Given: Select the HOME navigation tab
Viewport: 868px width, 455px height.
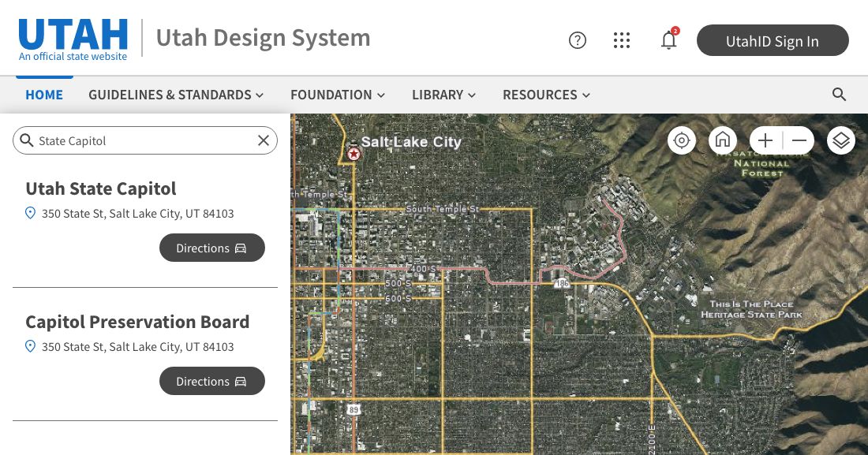Looking at the screenshot, I should click(x=44, y=95).
